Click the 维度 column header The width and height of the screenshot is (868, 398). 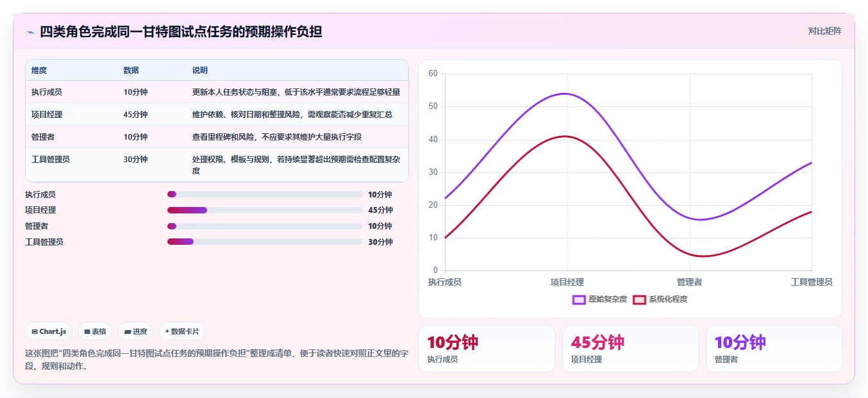[x=39, y=70]
